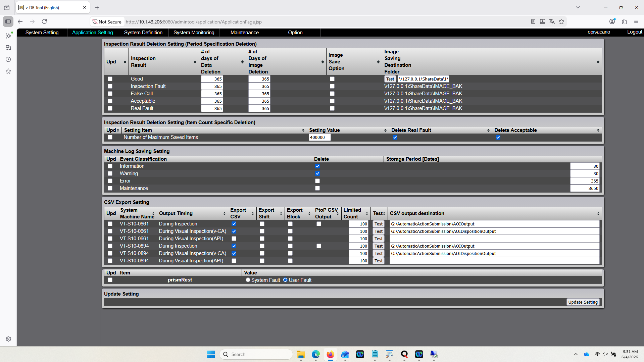The width and height of the screenshot is (644, 362).
Task: Show hidden tray icons chevron
Action: [x=576, y=354]
